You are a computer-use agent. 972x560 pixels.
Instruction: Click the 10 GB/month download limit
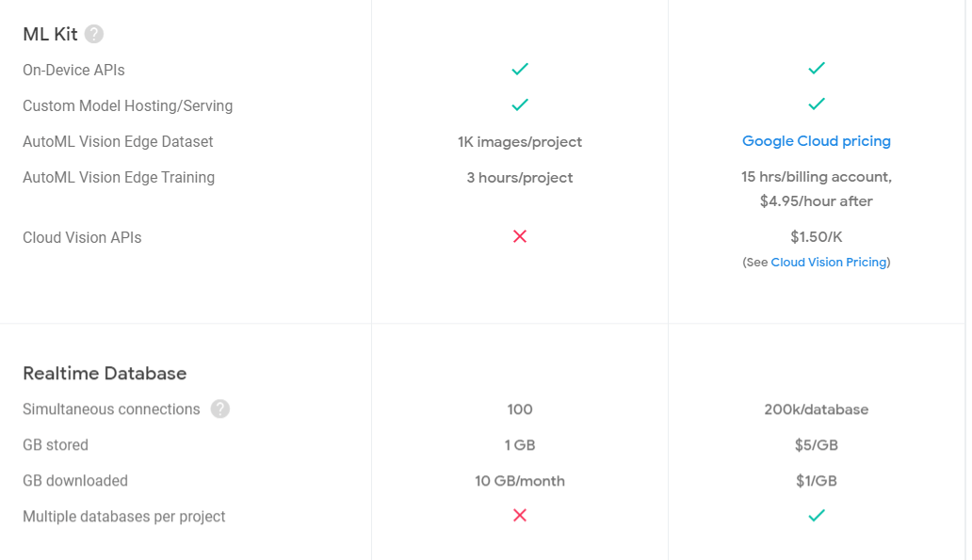(520, 481)
